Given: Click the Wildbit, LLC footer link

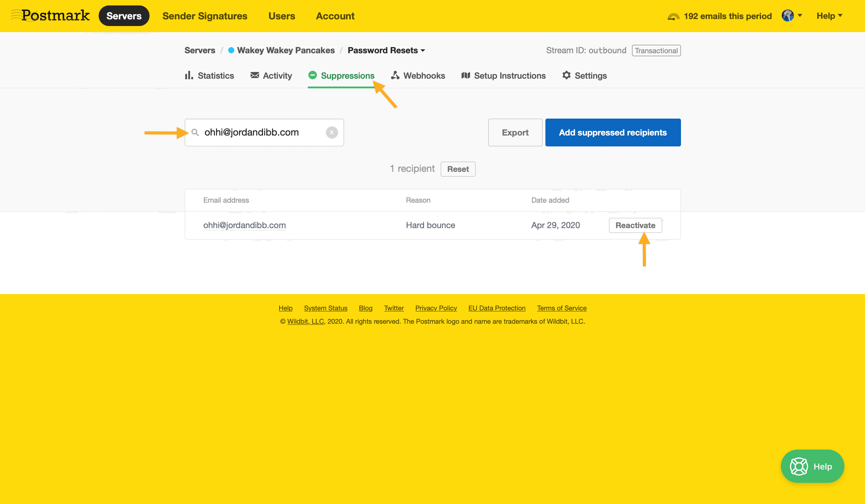Looking at the screenshot, I should [x=305, y=322].
